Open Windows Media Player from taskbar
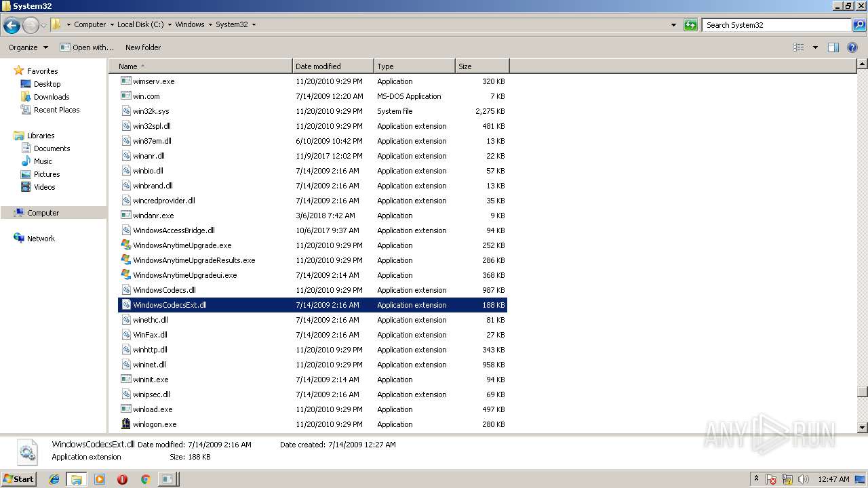 (100, 479)
